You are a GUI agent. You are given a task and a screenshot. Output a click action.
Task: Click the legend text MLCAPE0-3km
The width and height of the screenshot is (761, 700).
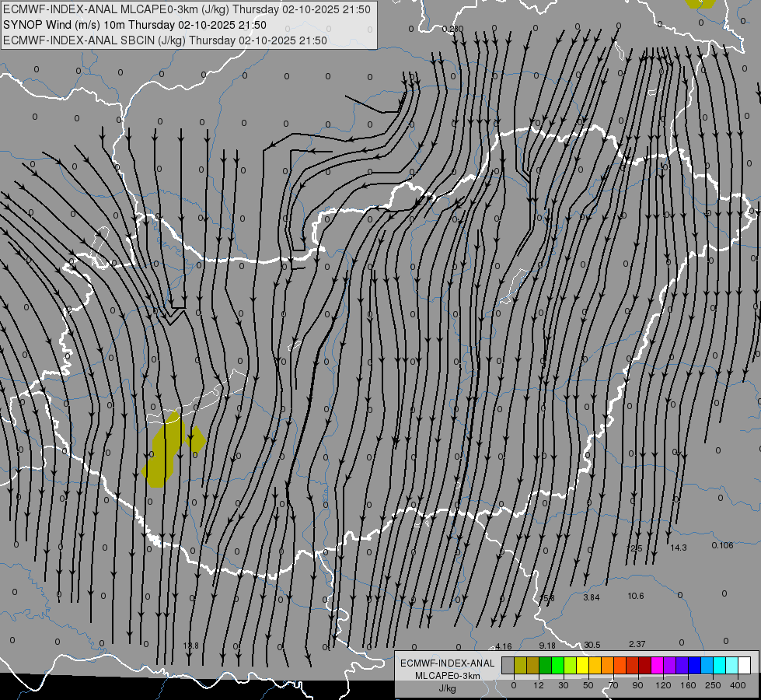[x=448, y=676]
